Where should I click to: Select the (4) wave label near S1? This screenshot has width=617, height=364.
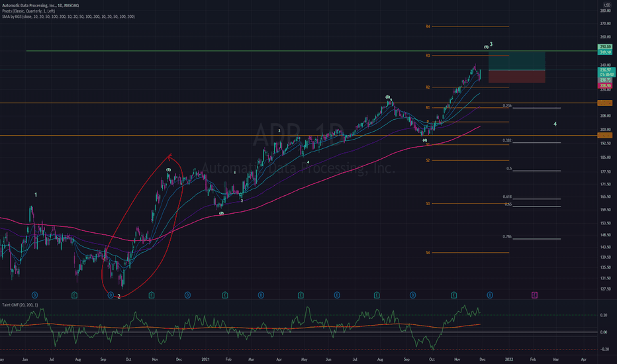click(x=424, y=140)
